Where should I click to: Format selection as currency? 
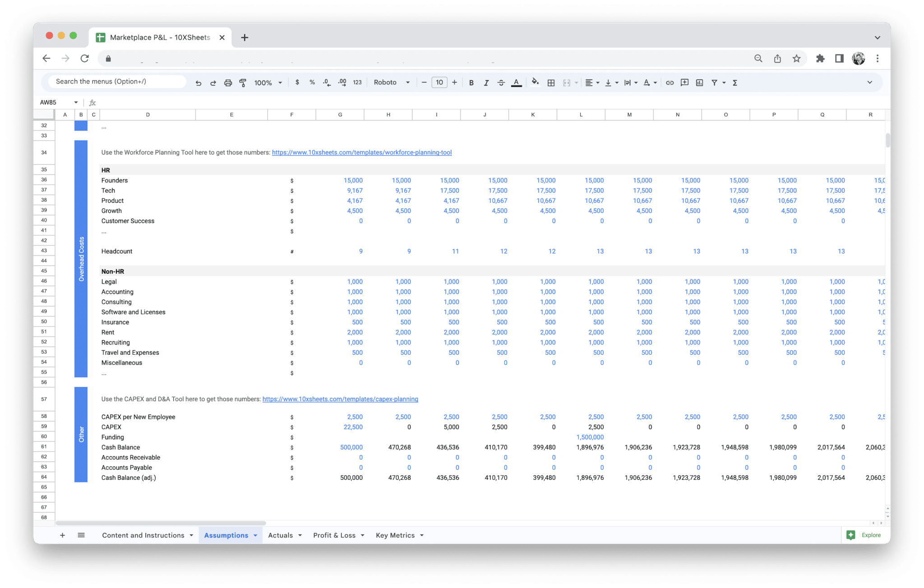point(297,83)
